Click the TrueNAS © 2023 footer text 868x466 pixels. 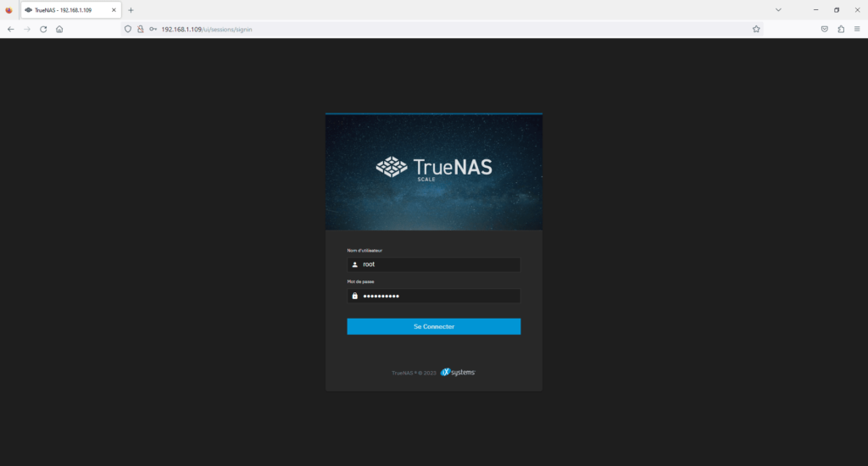(414, 373)
